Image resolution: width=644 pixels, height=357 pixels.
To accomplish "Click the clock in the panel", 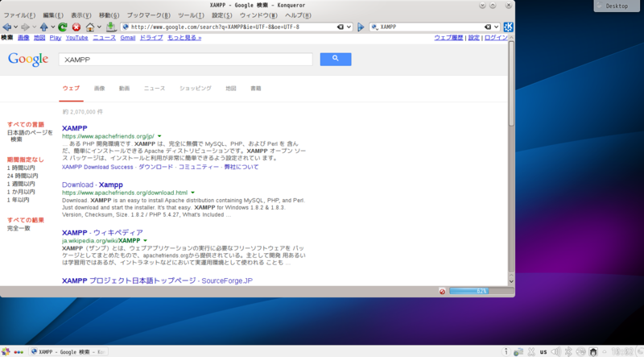I will point(621,351).
